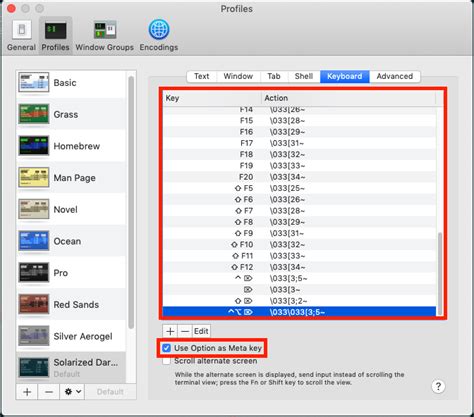Add a new key mapping with plus
The height and width of the screenshot is (417, 474).
(x=170, y=331)
